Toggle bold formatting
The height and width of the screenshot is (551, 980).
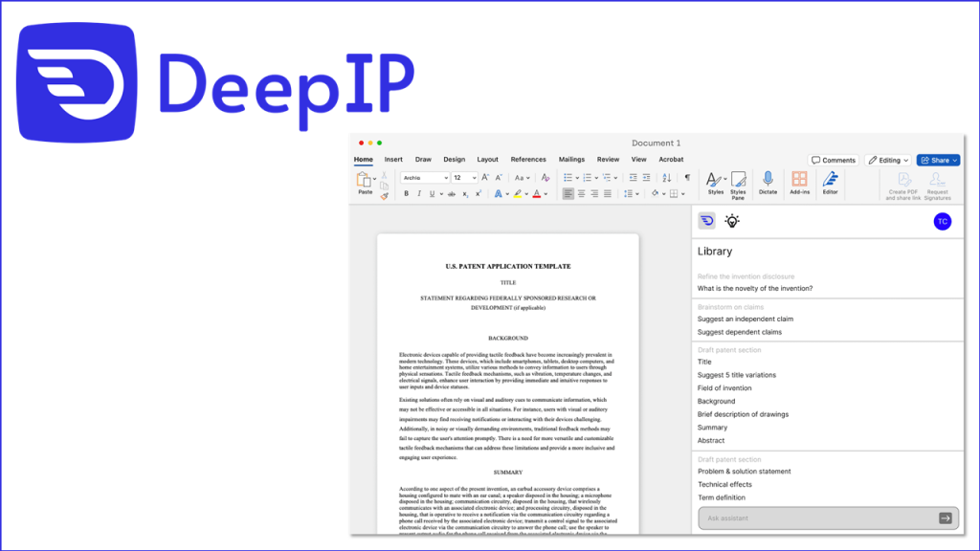406,194
